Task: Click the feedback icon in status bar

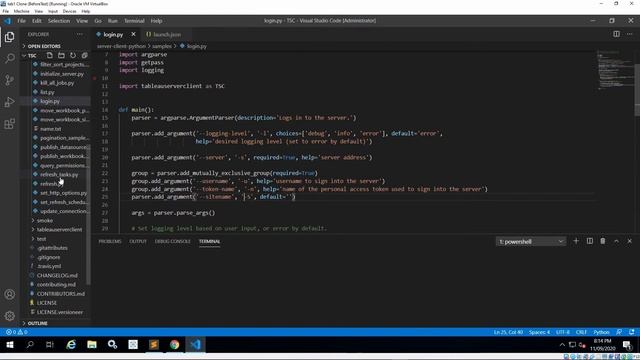Action: (x=619, y=332)
